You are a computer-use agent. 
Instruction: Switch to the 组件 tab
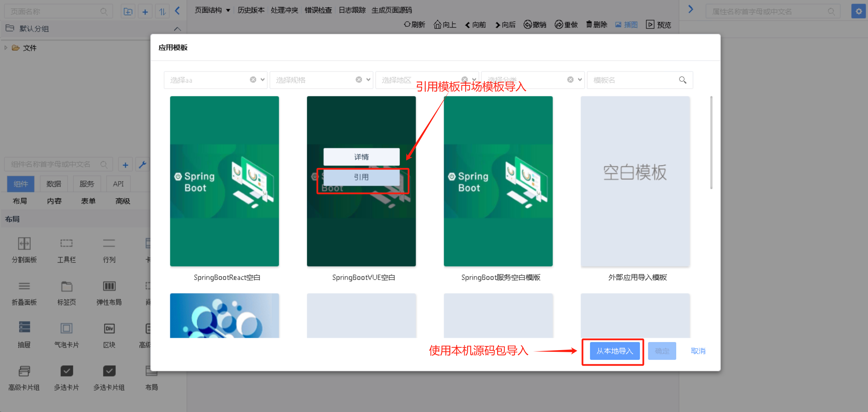coord(21,184)
